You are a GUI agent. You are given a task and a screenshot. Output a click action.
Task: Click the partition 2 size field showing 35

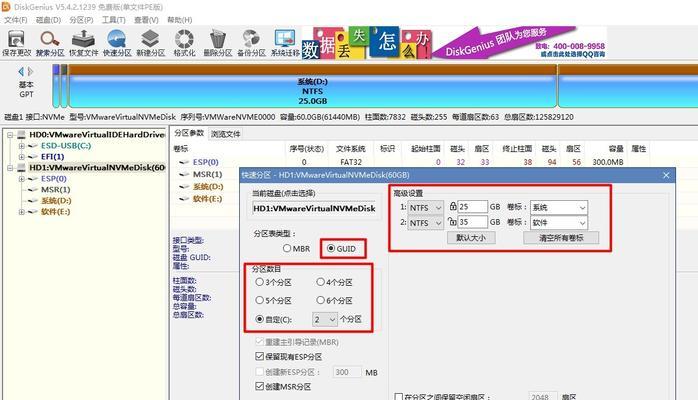coord(473,222)
